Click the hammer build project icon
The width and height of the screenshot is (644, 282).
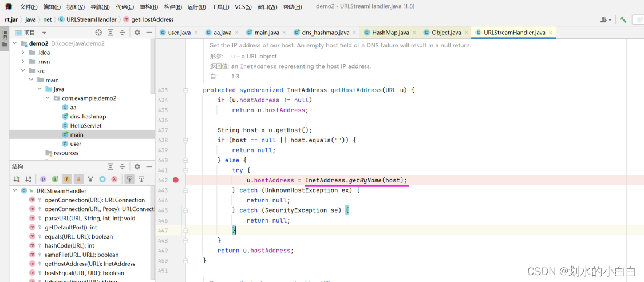click(623, 19)
